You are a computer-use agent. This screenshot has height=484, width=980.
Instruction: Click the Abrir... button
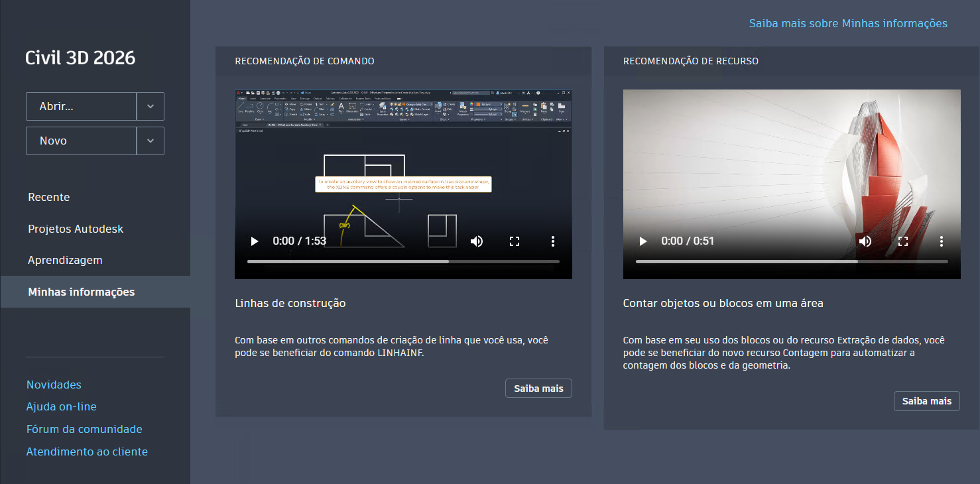(x=81, y=106)
